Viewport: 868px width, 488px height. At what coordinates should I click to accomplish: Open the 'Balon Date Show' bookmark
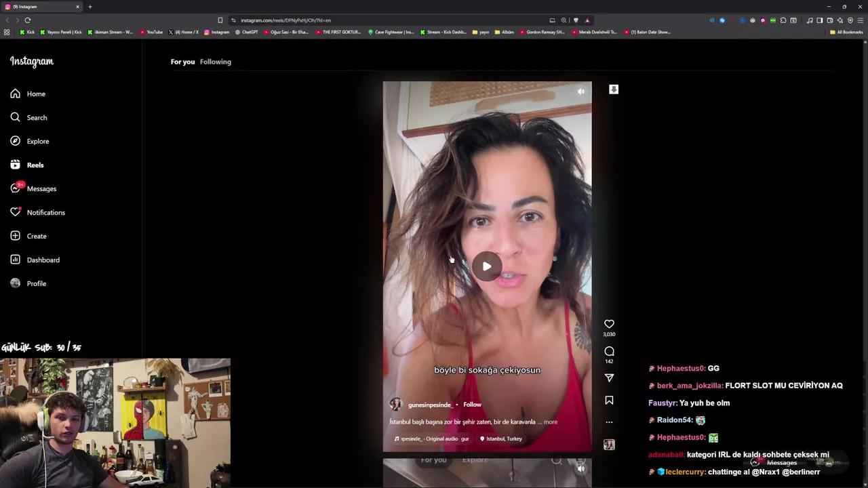pyautogui.click(x=647, y=32)
